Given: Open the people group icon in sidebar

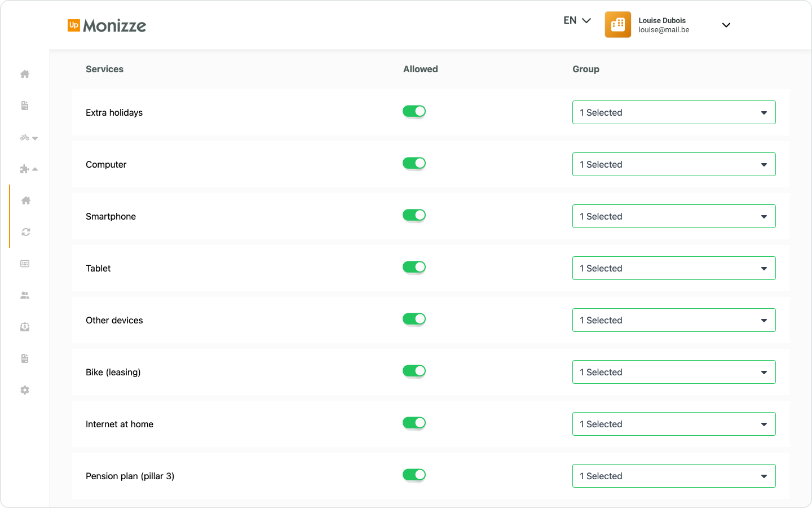Looking at the screenshot, I should 25,295.
